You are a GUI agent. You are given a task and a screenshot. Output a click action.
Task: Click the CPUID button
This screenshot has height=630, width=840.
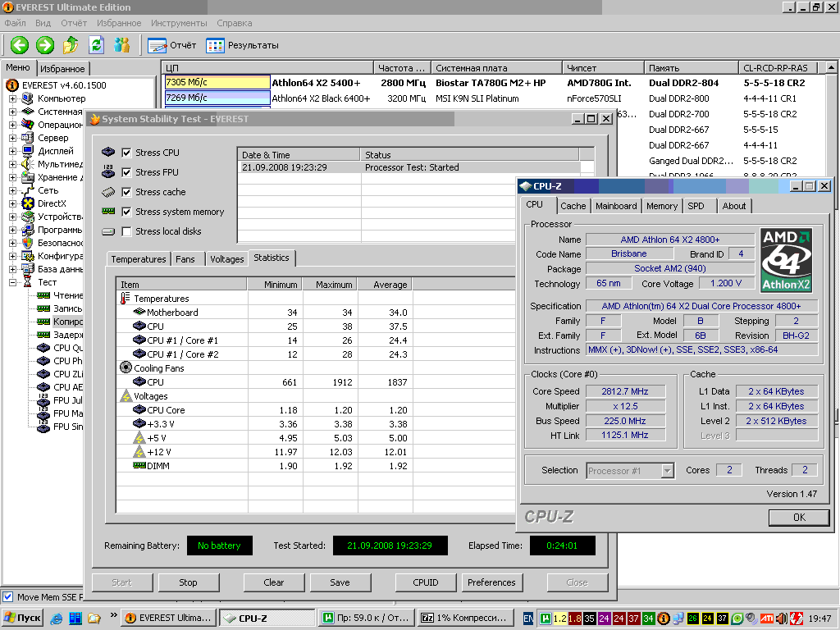coord(426,582)
